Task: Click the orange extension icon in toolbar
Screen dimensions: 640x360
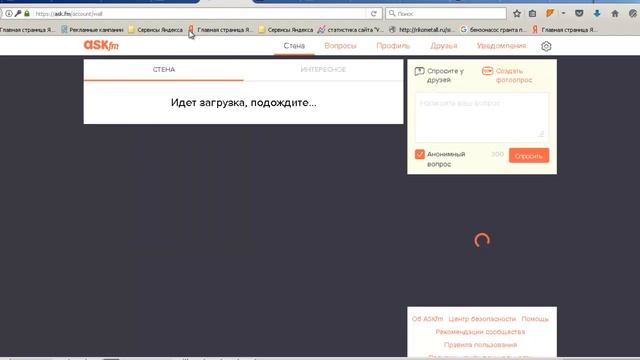Action: point(550,13)
